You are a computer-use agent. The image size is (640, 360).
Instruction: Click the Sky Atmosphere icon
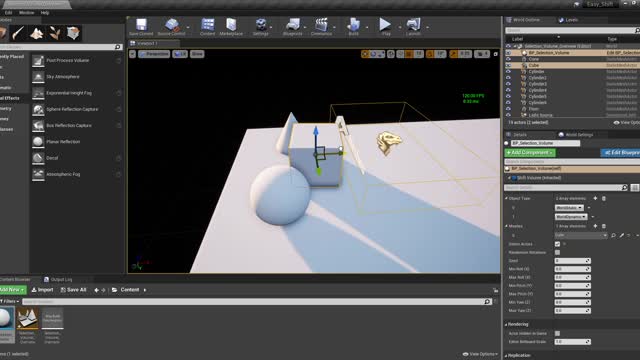click(38, 77)
